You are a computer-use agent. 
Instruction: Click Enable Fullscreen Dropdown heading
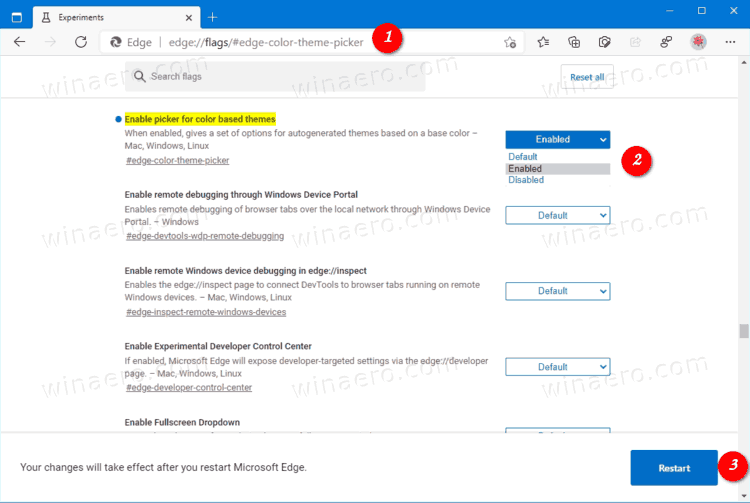click(x=182, y=422)
